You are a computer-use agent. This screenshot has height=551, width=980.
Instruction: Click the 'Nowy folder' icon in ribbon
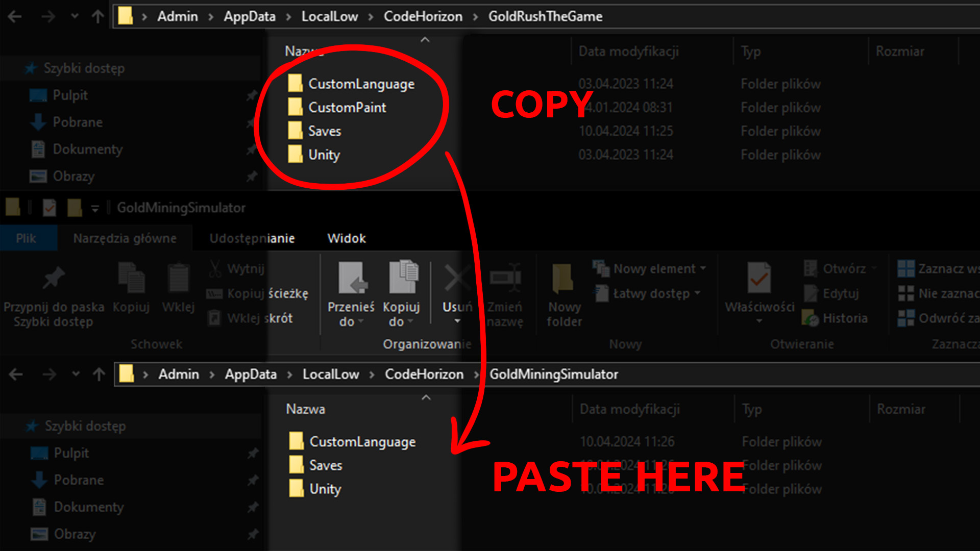click(563, 279)
